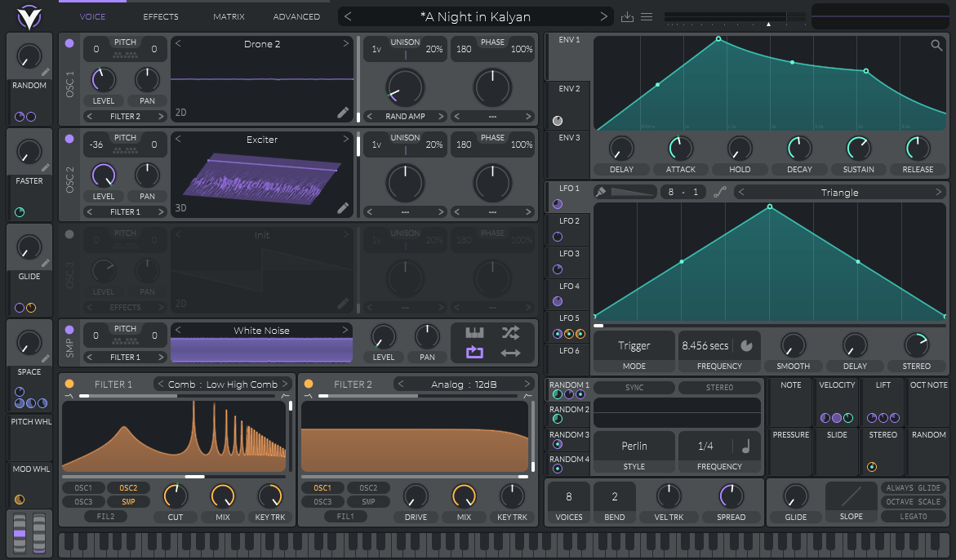Enable sample keytrack piano icon
Screen dimensions: 956x560
474,332
